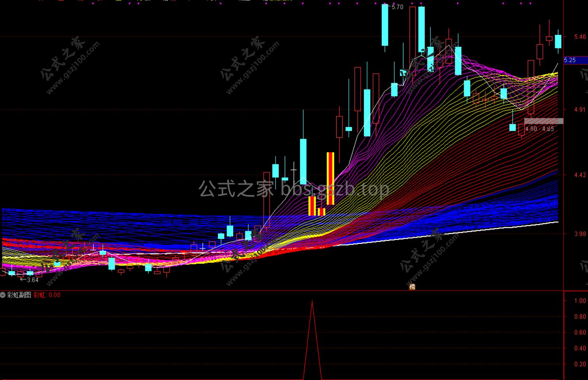Click the highlighted 5.25 current price tag
Screen dimensions: 588x380
(x=575, y=60)
